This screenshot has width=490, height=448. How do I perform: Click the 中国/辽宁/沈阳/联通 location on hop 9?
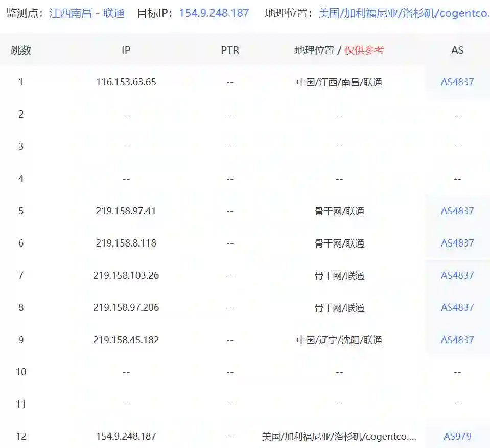339,340
